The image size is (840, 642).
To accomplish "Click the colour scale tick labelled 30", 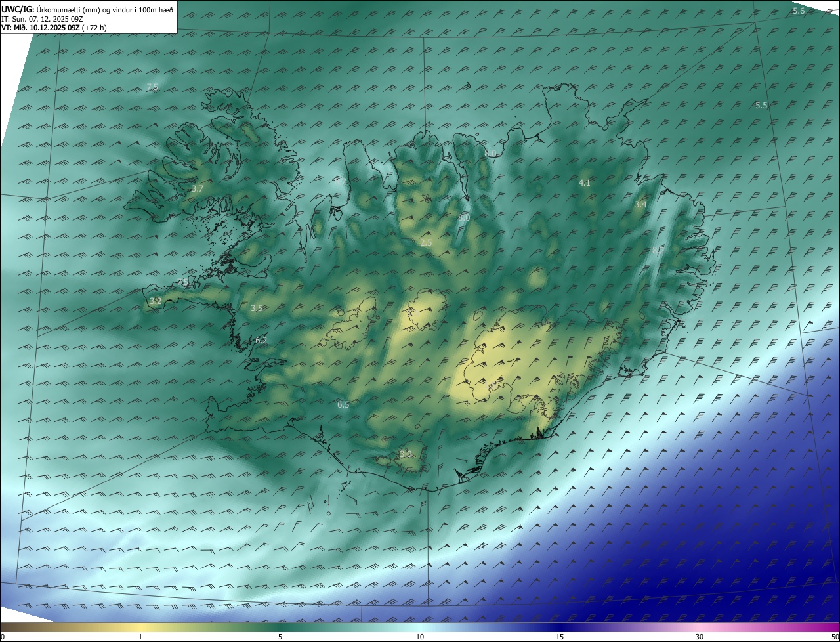I will [x=700, y=637].
